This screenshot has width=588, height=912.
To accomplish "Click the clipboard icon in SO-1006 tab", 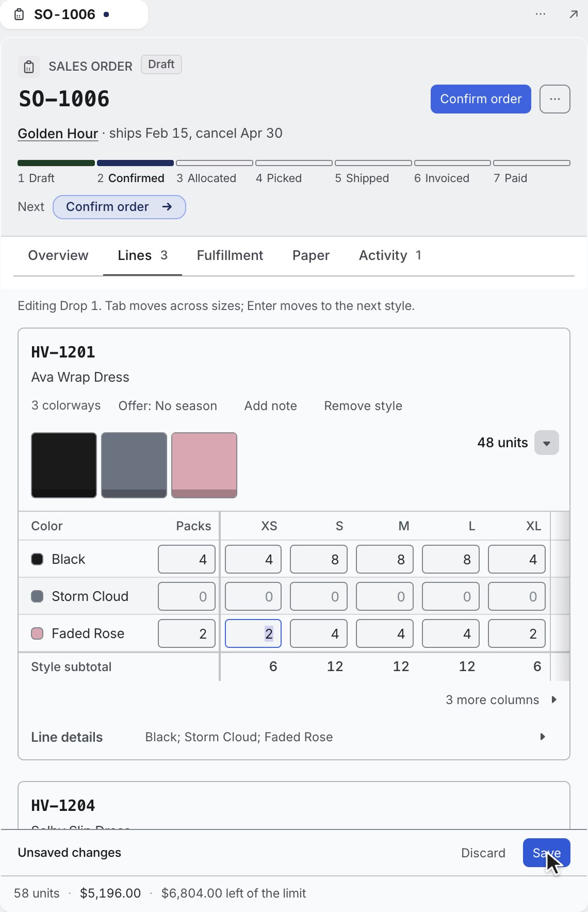I will click(x=19, y=14).
